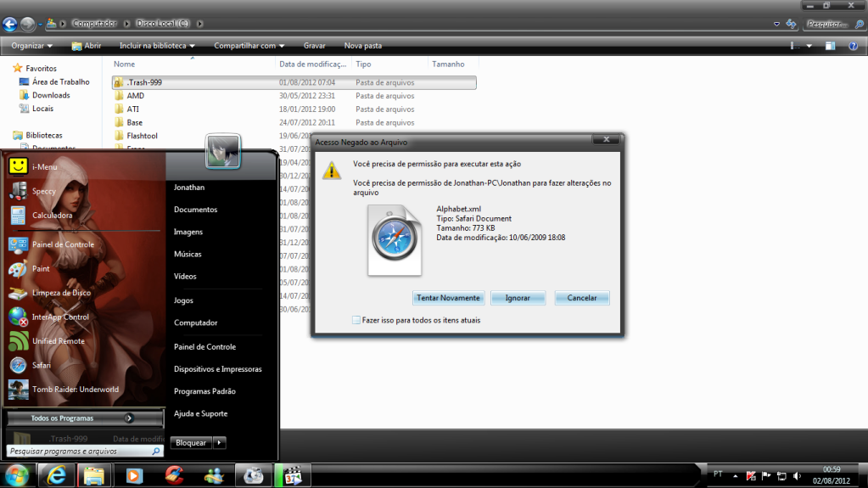Open Windows Explorer taskbar icon
Screen dimensions: 868x488
[x=94, y=475]
